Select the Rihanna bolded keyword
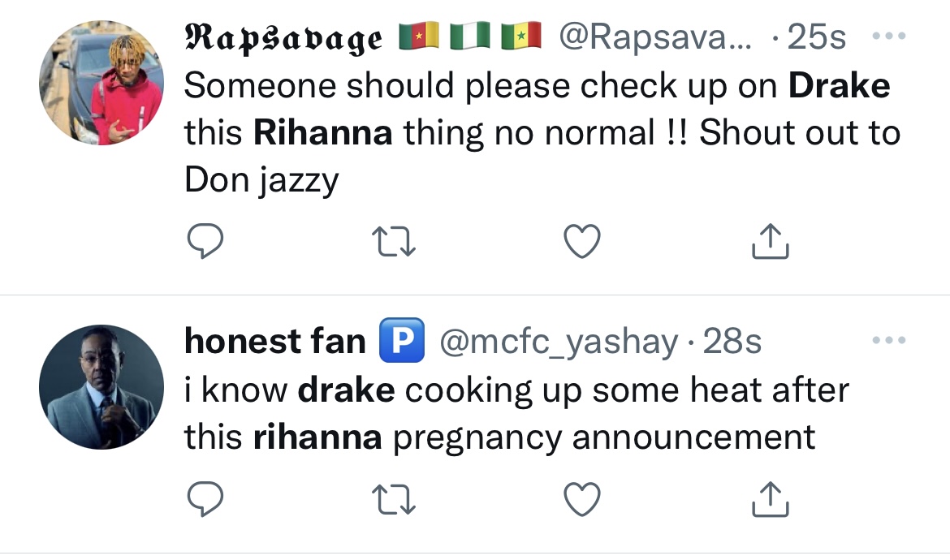The width and height of the screenshot is (950, 560). tap(323, 132)
